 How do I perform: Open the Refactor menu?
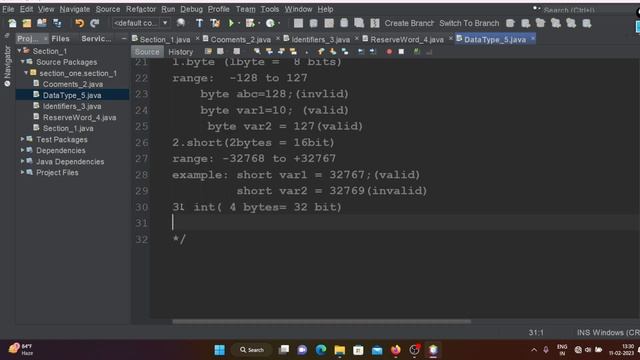point(141,9)
